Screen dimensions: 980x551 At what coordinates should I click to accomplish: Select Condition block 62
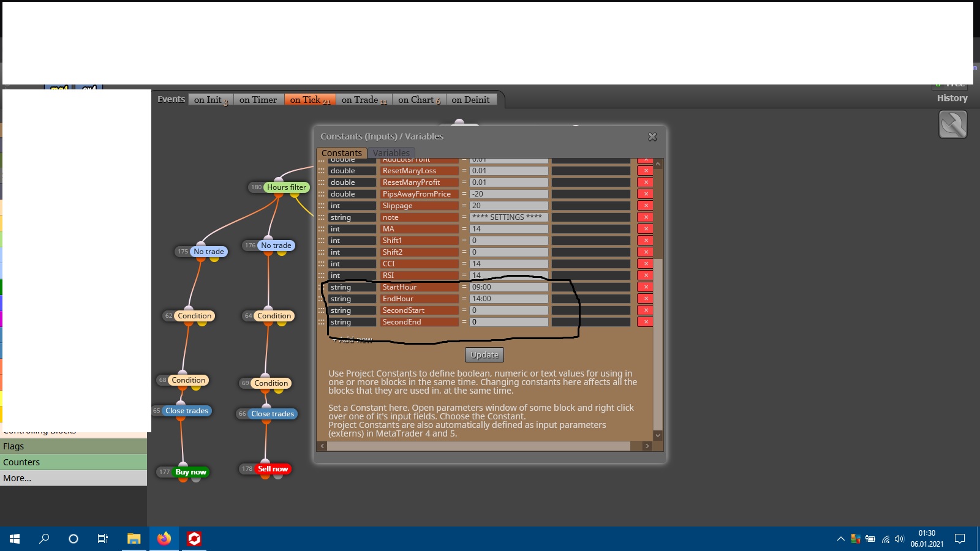pyautogui.click(x=195, y=316)
